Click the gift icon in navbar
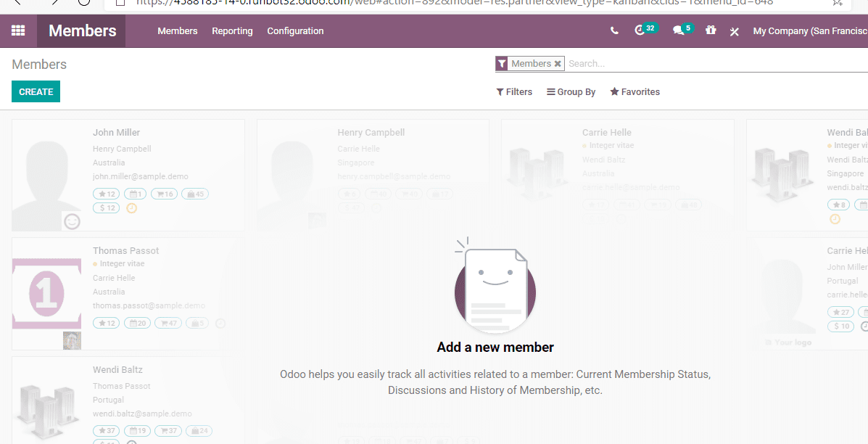The image size is (868, 444). coord(711,30)
